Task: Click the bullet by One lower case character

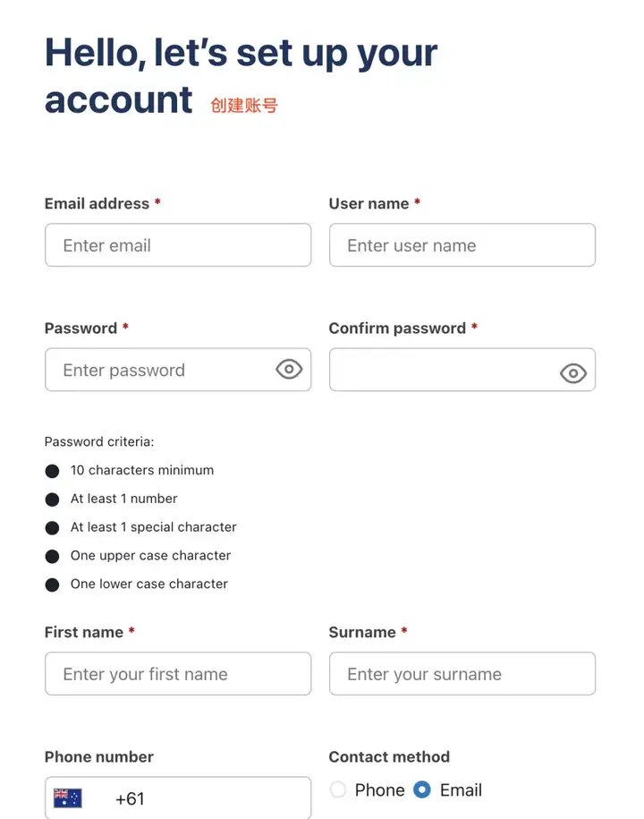Action: pyautogui.click(x=52, y=584)
